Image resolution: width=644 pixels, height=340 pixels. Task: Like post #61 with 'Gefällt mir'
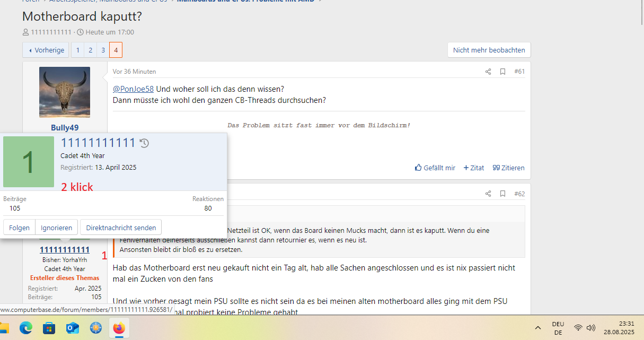click(435, 168)
